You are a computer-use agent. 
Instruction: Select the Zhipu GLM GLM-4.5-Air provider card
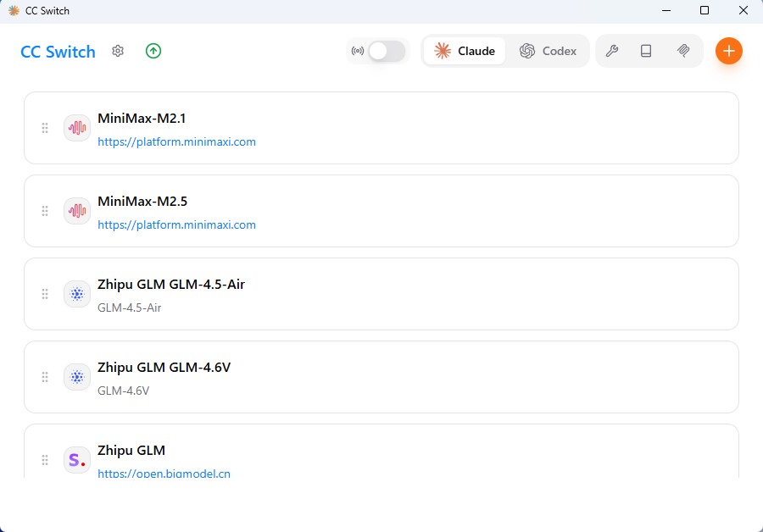[x=466, y=294]
